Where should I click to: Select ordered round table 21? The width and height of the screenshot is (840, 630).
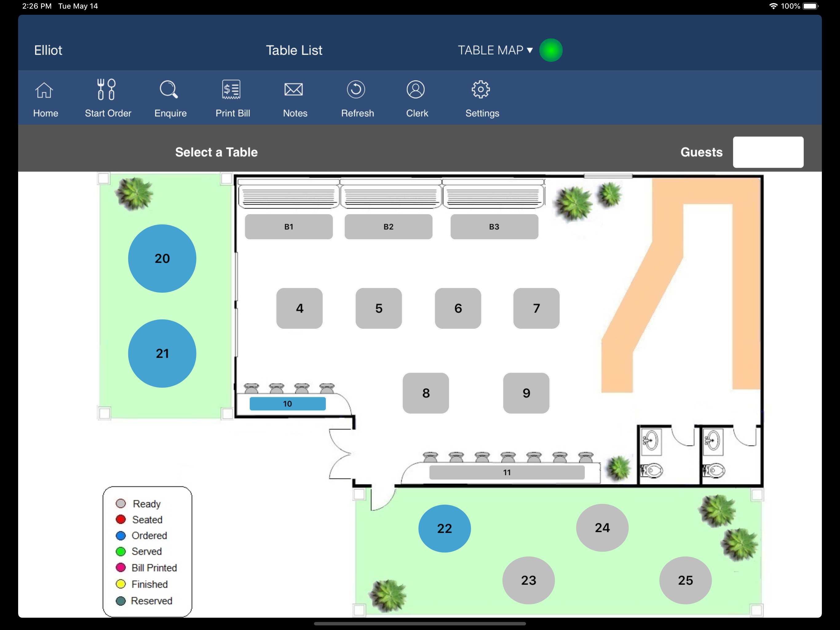coord(162,353)
